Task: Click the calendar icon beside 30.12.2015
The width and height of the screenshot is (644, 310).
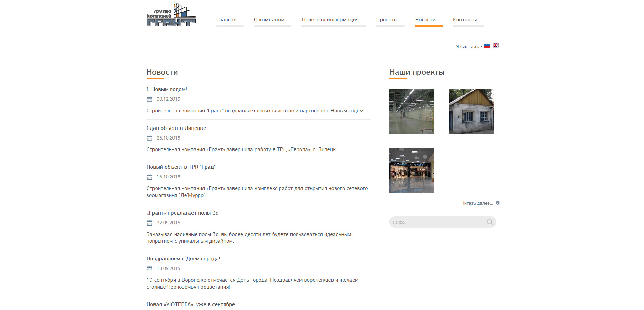Action: pyautogui.click(x=149, y=99)
